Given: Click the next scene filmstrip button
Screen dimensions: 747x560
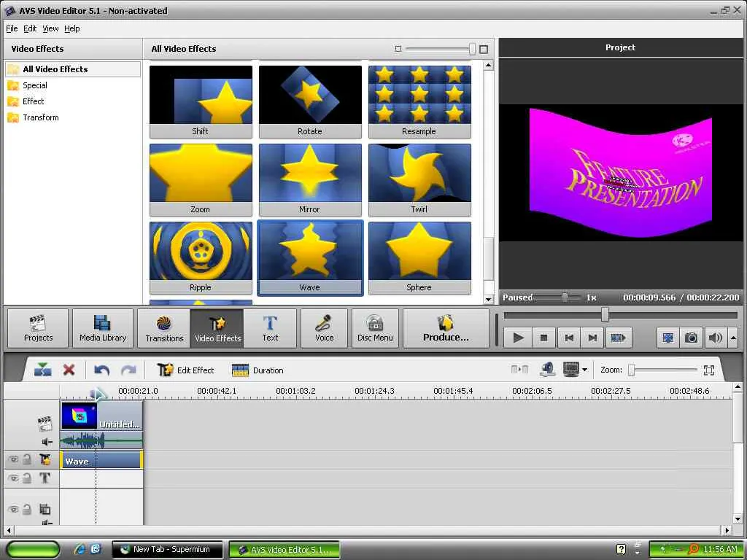Looking at the screenshot, I should (x=618, y=338).
